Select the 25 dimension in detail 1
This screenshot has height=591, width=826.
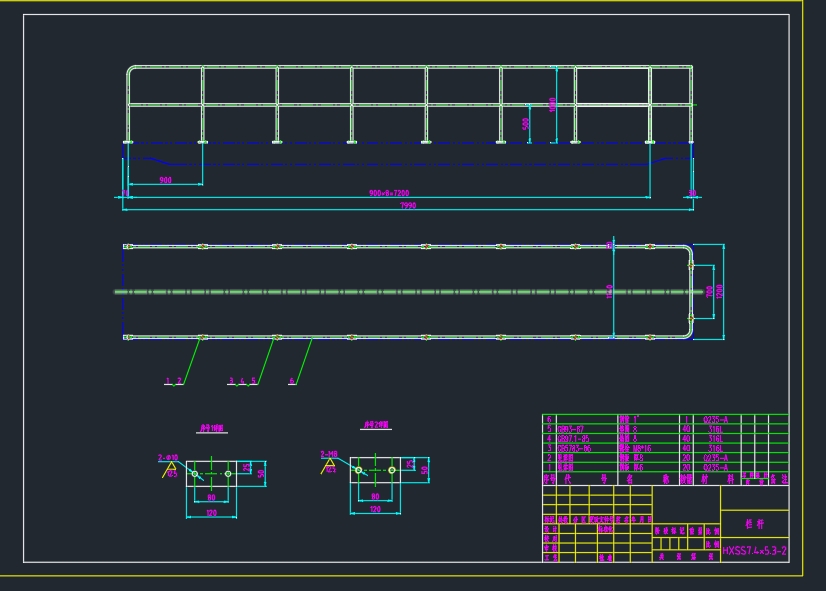pyautogui.click(x=246, y=467)
